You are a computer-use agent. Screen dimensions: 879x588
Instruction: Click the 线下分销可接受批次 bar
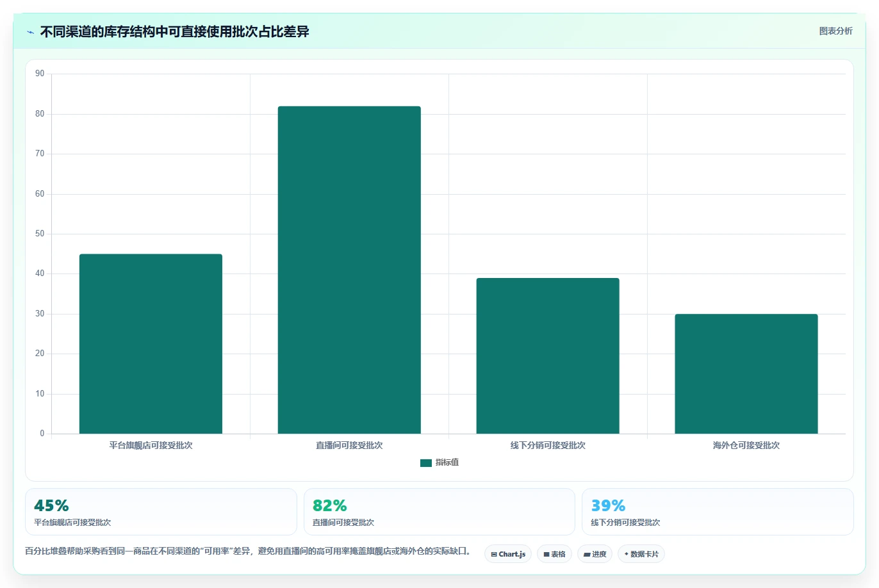point(548,355)
